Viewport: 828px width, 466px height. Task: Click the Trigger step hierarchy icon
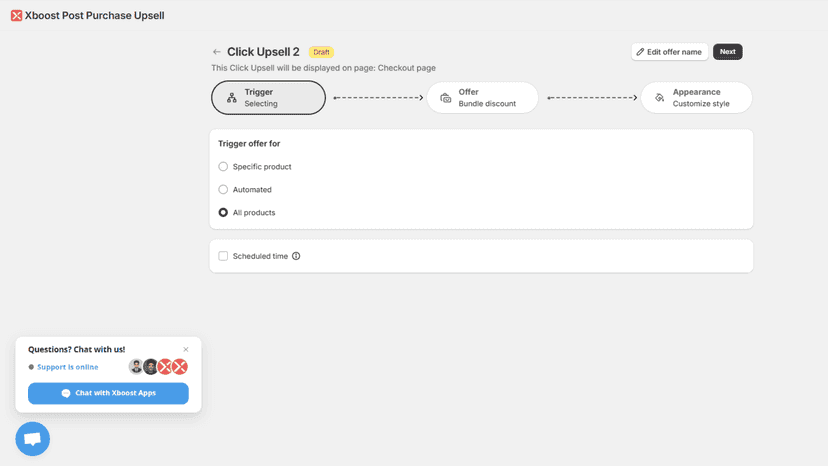232,98
